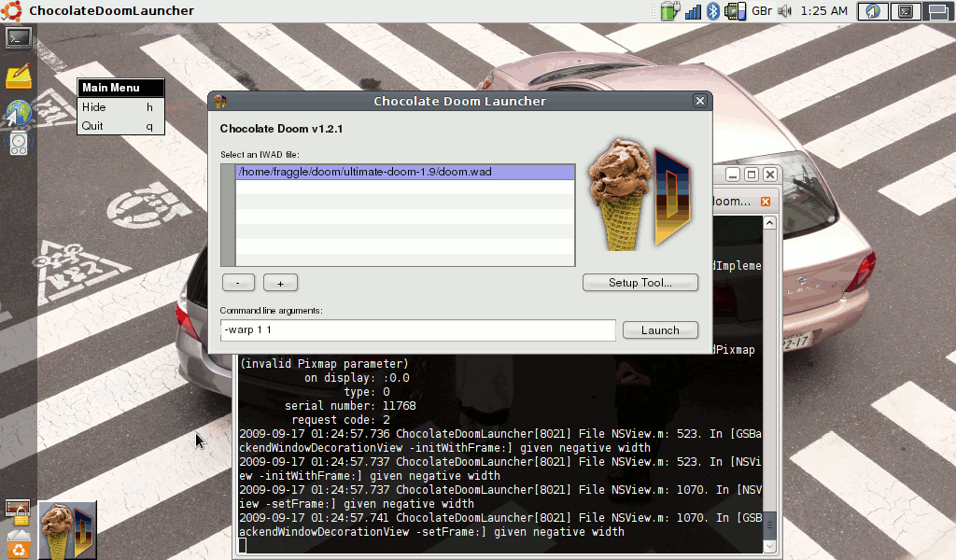
Task: Click the terminal line 'serial number: 11768'
Action: (350, 406)
